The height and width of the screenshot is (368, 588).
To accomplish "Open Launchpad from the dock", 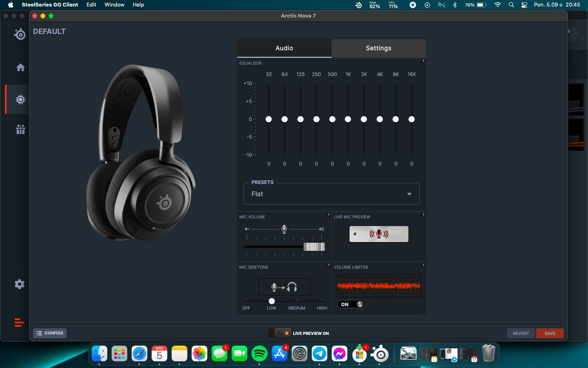I will 119,354.
